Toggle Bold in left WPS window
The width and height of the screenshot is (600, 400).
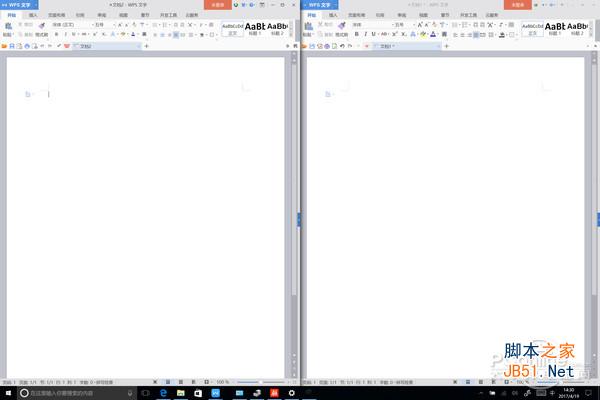(57, 34)
